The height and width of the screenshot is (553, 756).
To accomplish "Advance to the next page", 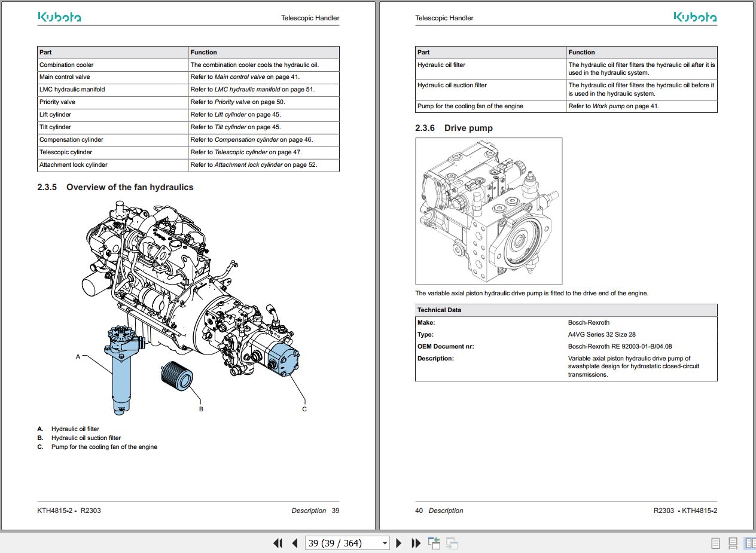I will 398,543.
